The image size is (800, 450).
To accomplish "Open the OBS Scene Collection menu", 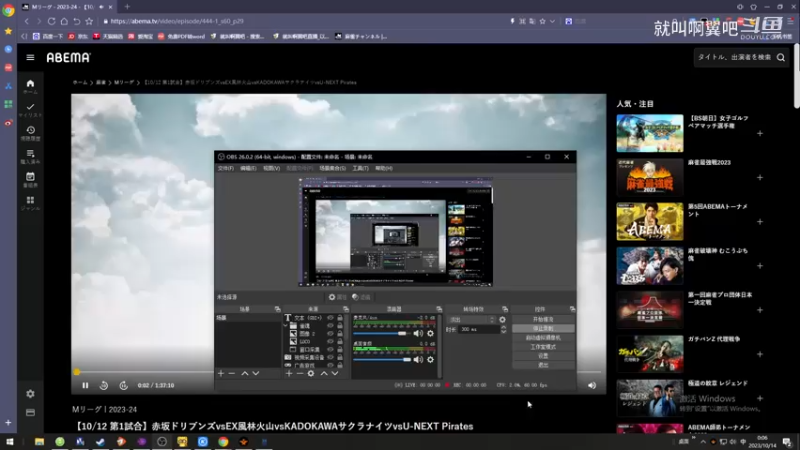I will 332,168.
